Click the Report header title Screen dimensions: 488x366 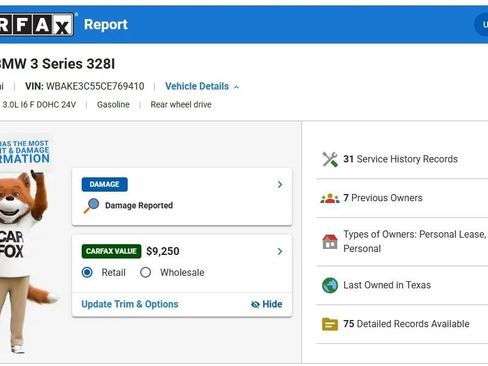coord(106,24)
